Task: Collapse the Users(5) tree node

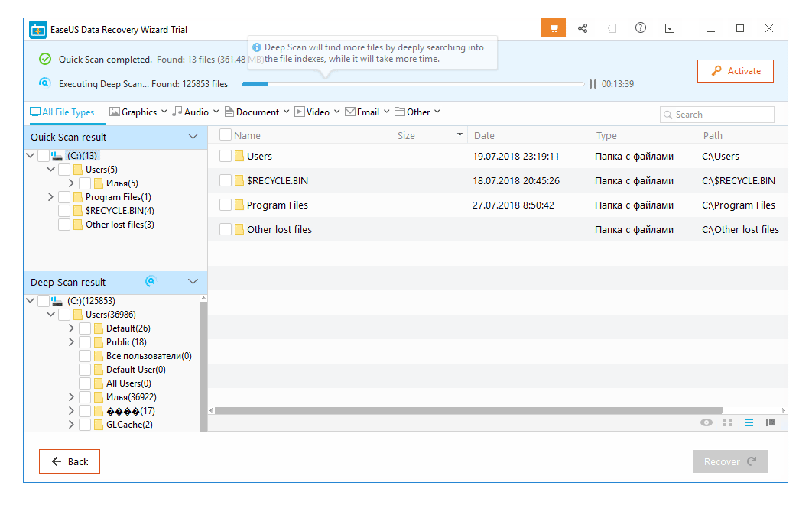Action: (x=50, y=169)
